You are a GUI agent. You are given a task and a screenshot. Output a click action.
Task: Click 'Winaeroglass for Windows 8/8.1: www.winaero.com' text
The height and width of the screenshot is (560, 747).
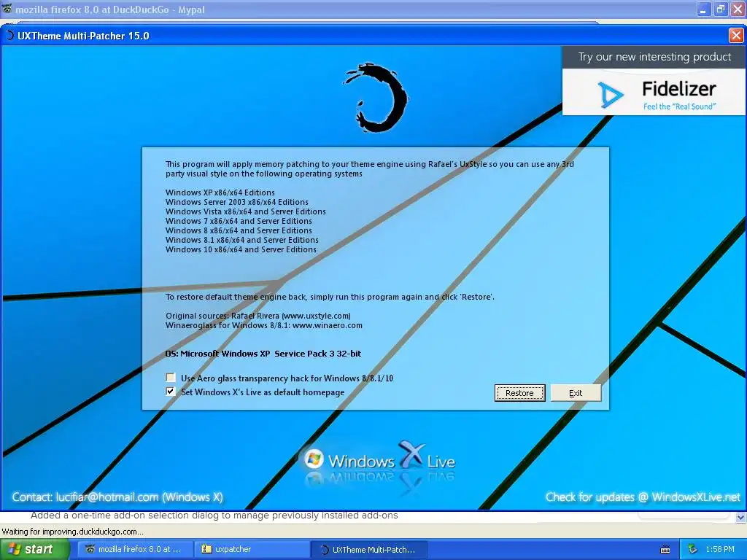pyautogui.click(x=264, y=325)
